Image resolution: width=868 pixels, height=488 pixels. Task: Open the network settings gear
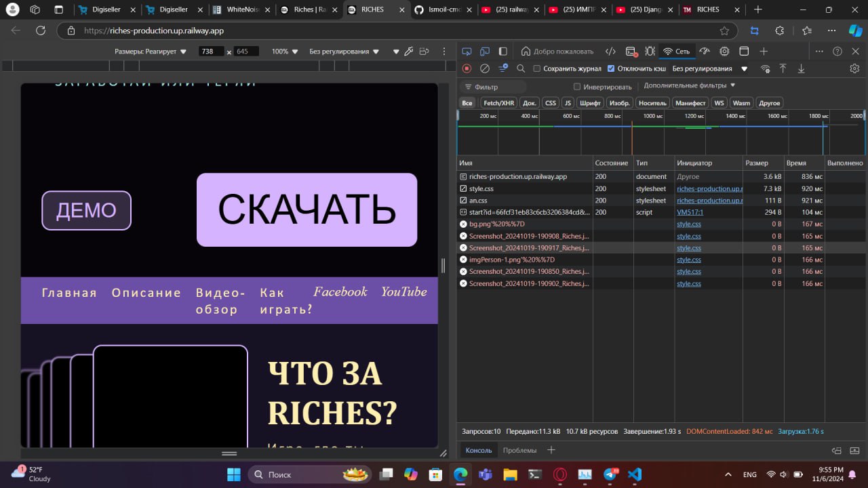coord(854,68)
